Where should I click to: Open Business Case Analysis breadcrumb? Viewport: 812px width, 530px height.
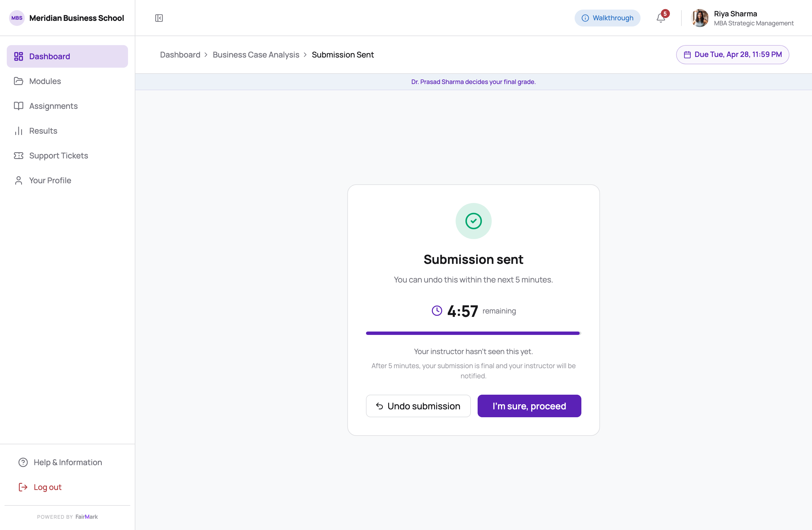[256, 55]
